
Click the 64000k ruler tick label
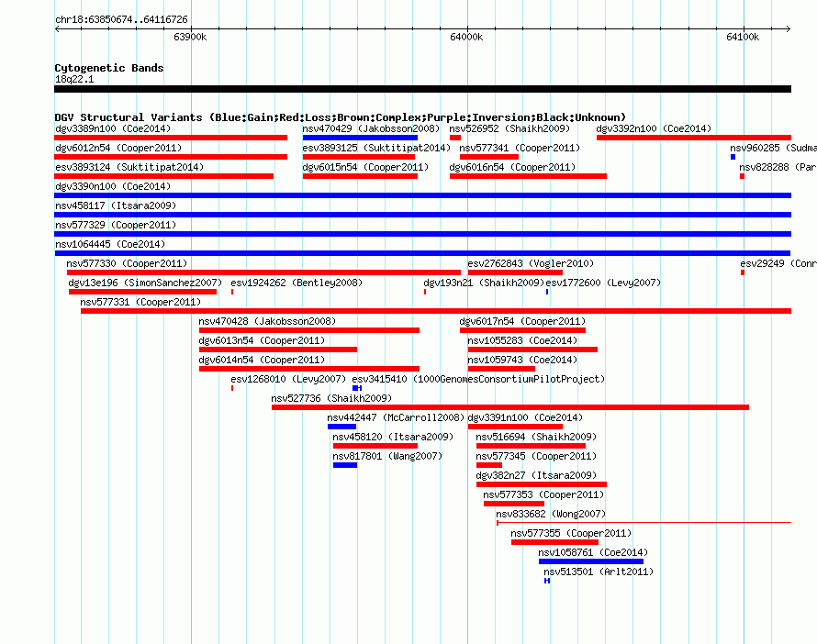point(466,37)
